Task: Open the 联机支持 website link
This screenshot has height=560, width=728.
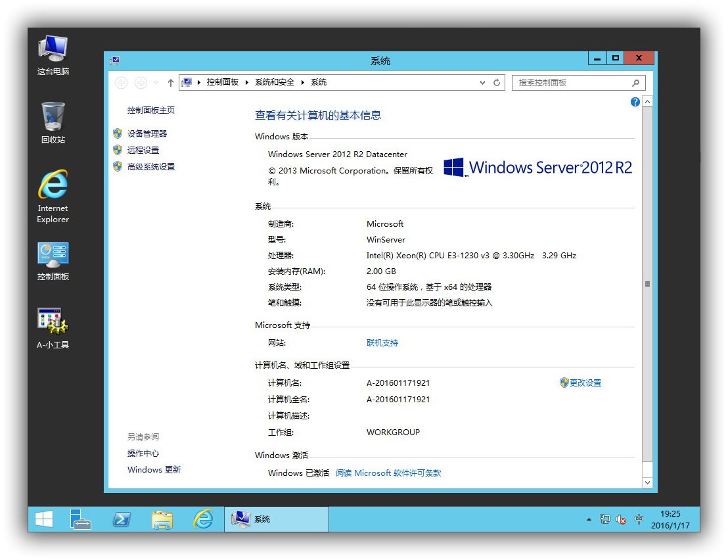Action: point(382,342)
